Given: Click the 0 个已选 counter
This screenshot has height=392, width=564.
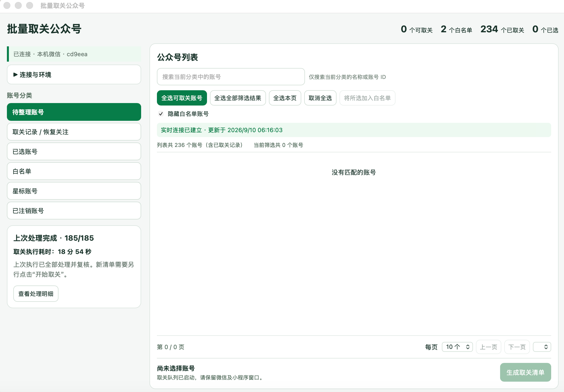Looking at the screenshot, I should coord(545,29).
